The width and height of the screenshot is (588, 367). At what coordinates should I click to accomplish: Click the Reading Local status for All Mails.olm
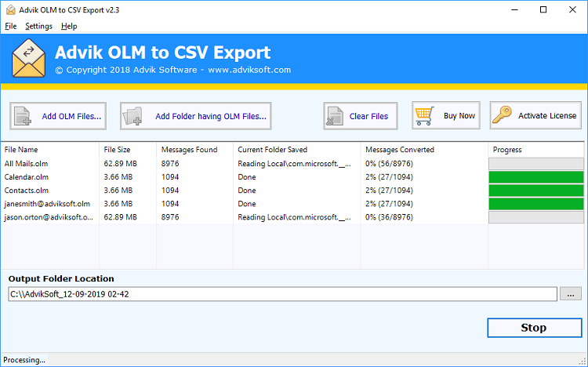pos(294,164)
